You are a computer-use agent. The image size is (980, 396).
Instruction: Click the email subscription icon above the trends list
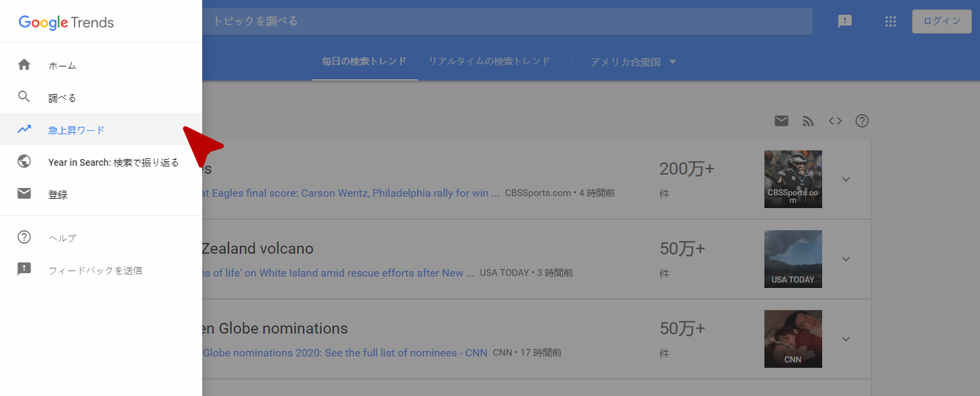pyautogui.click(x=781, y=121)
